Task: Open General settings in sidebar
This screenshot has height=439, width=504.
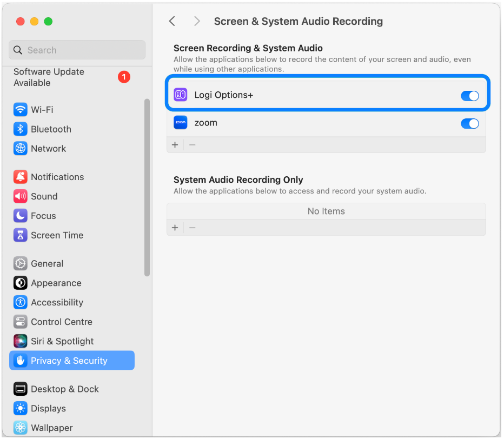Action: tap(47, 264)
